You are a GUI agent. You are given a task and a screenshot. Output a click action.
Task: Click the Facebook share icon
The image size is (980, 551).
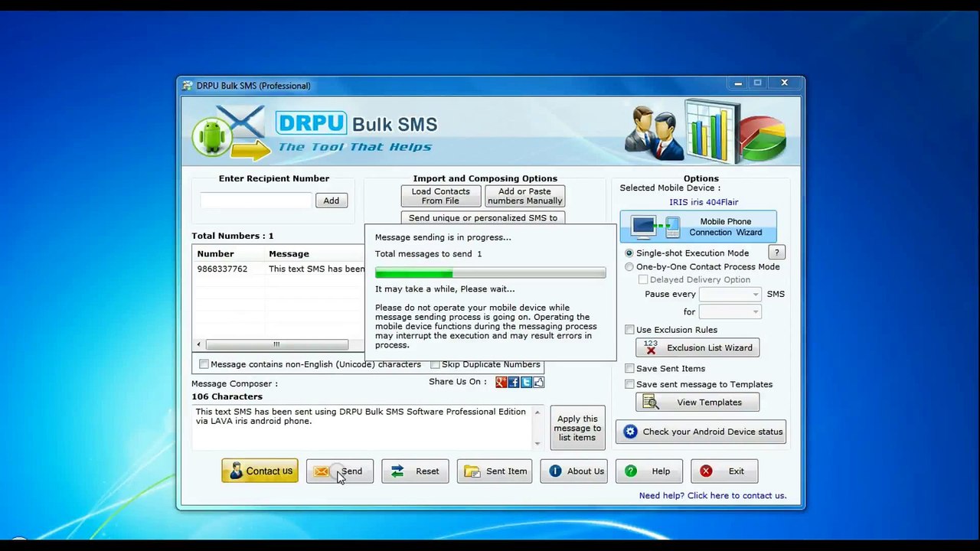point(514,382)
